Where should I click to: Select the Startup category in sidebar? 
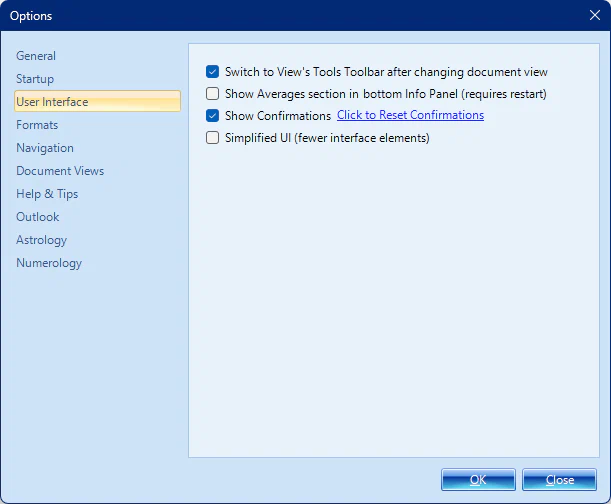(x=35, y=79)
